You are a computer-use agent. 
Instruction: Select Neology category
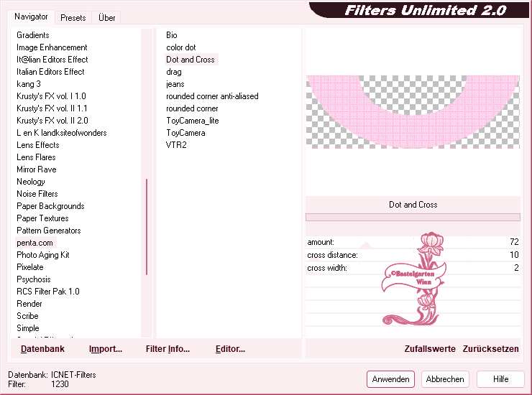coord(30,182)
